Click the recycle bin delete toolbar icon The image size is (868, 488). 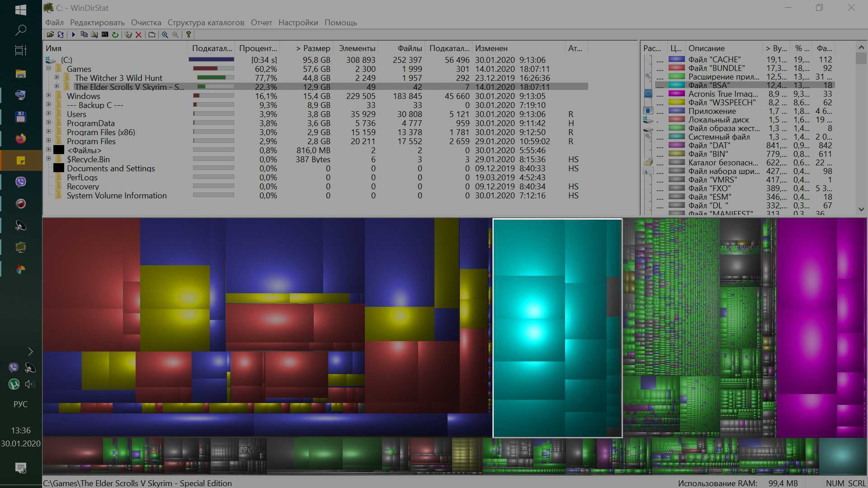coord(128,34)
